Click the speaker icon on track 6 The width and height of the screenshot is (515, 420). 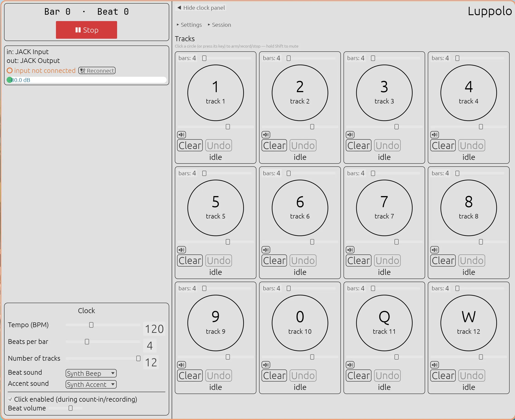pos(266,250)
